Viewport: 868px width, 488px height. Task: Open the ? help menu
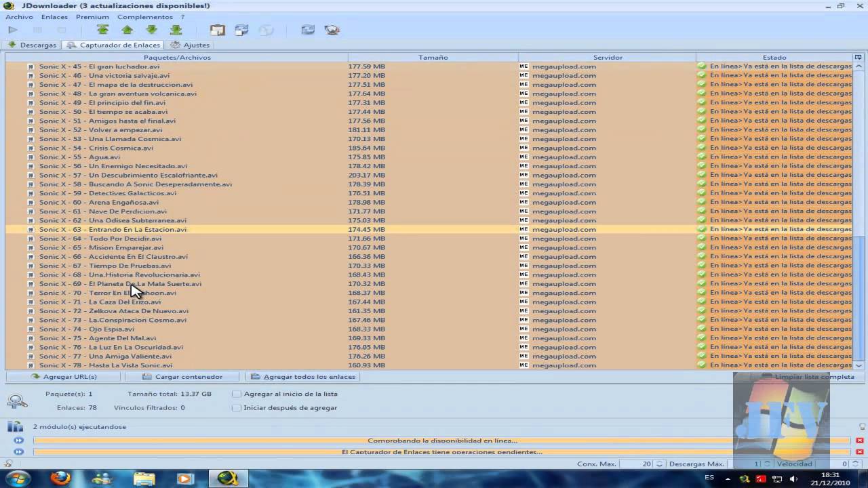[182, 17]
